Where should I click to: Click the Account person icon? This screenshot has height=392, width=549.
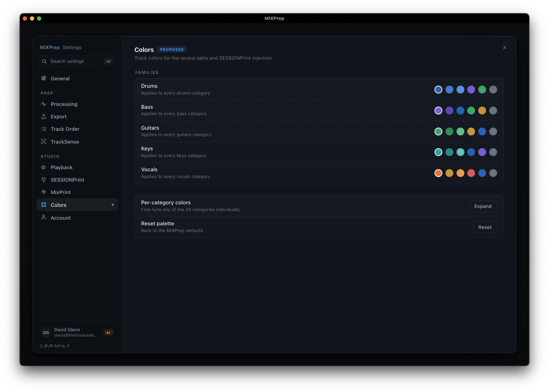pyautogui.click(x=44, y=218)
